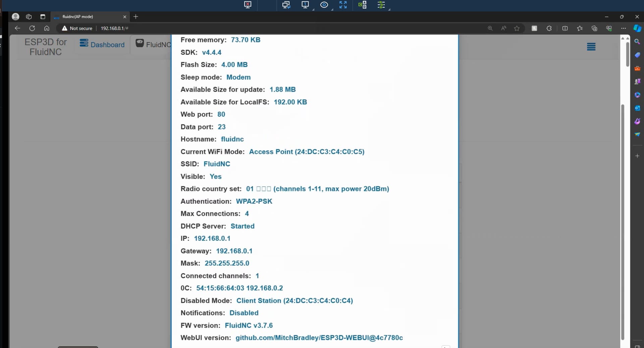Screen dimensions: 644x348
Task: Open the blue hamburger menu
Action: pyautogui.click(x=591, y=47)
